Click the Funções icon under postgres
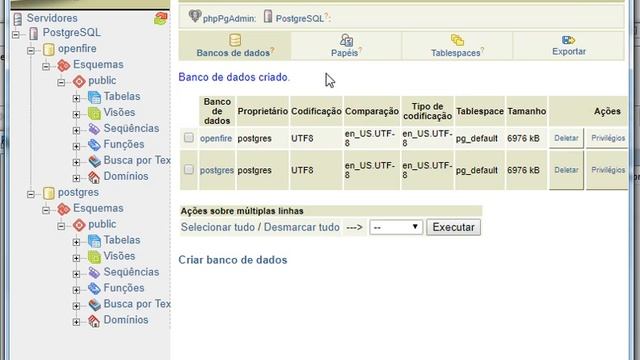Screen dimensions: 640x360 click(94, 289)
